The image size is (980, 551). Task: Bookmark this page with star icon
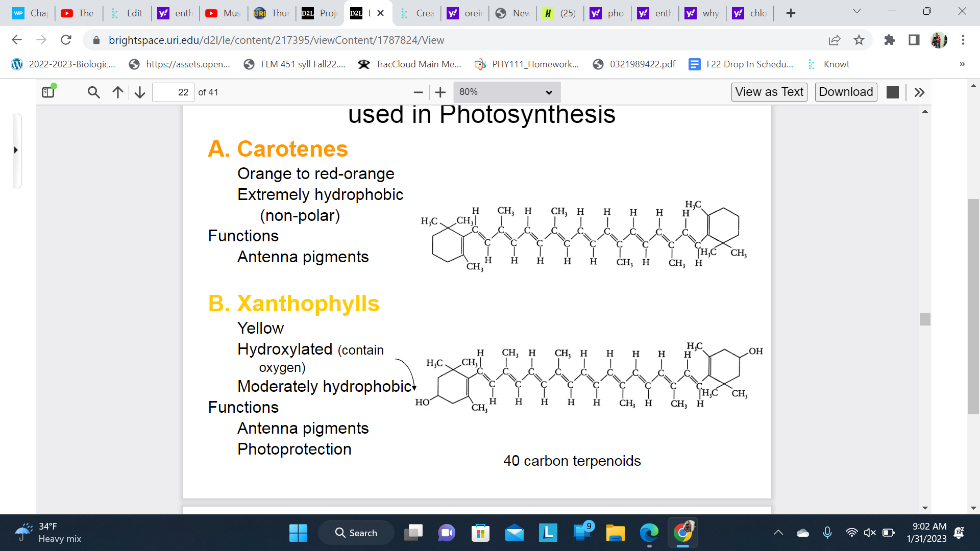[x=859, y=40]
